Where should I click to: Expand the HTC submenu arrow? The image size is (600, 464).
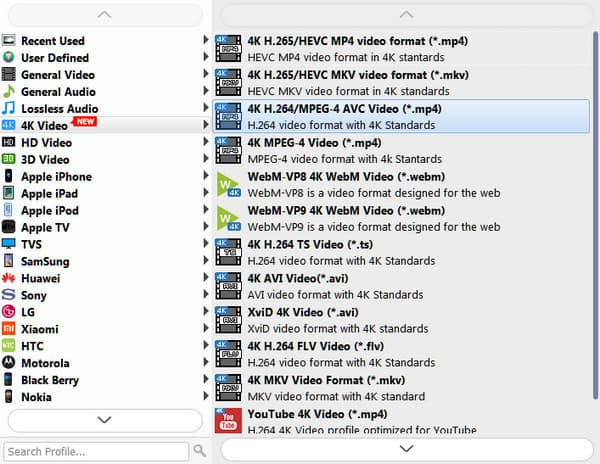206,345
